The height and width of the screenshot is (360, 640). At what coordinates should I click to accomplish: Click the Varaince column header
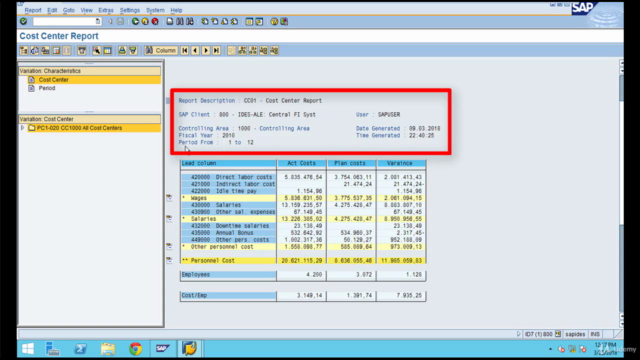(x=401, y=163)
